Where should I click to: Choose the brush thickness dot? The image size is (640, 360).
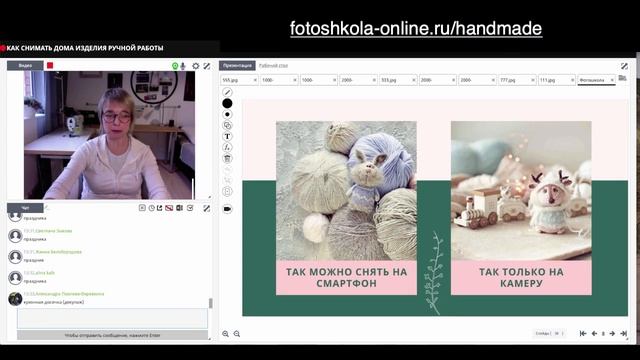coord(227,114)
